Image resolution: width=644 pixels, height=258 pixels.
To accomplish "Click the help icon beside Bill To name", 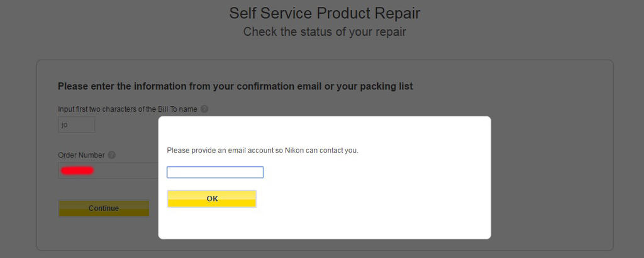I will pos(204,109).
